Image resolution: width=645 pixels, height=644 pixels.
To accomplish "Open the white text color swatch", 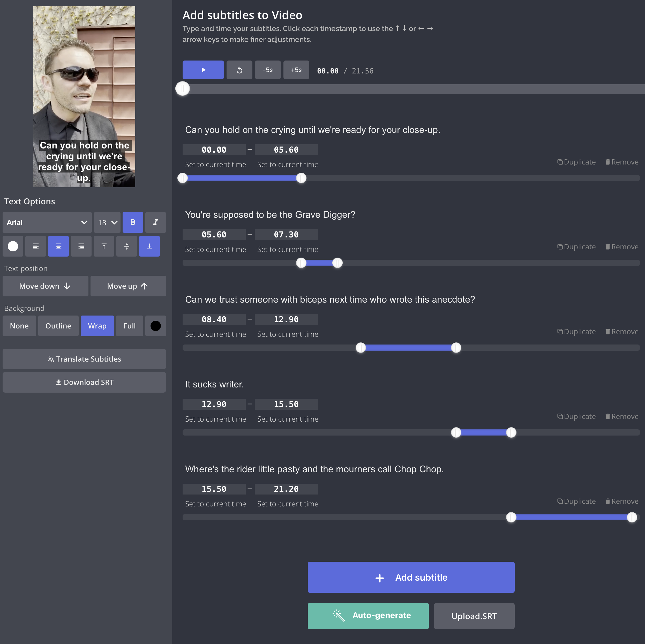I will 13,246.
